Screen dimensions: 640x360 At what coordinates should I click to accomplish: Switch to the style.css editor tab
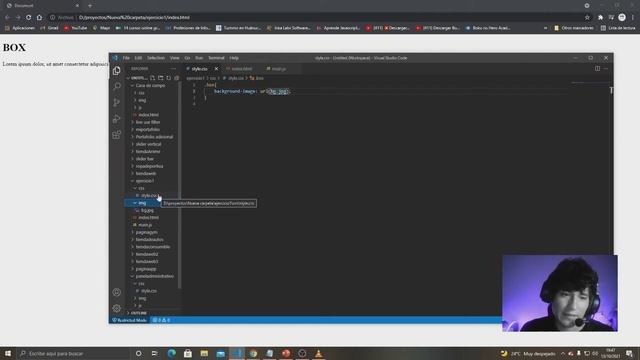pyautogui.click(x=199, y=69)
